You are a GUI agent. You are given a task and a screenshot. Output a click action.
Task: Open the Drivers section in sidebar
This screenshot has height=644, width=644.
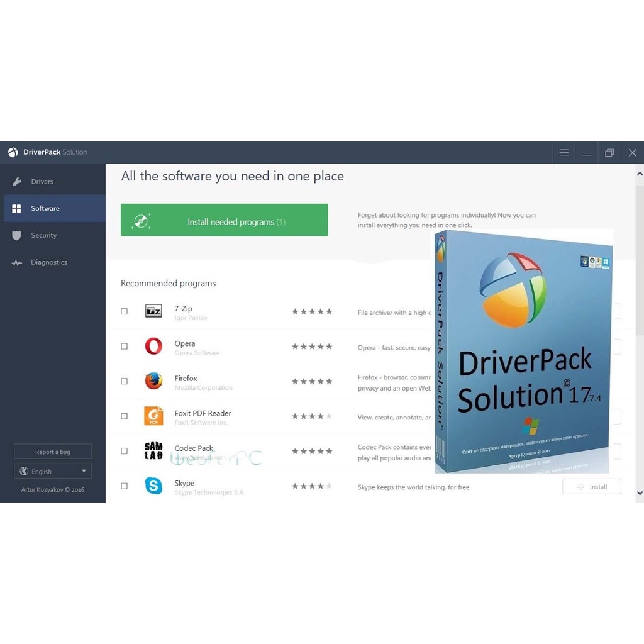point(42,182)
